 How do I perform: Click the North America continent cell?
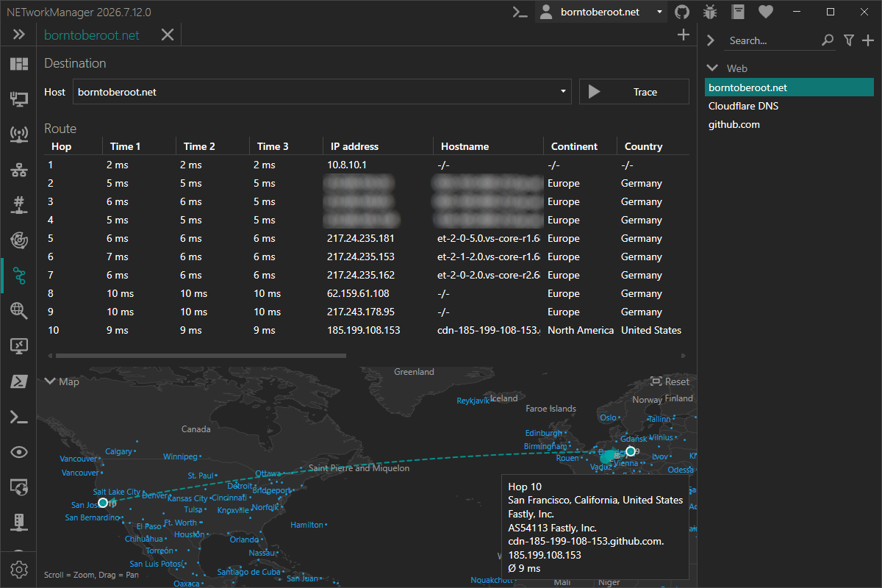581,330
